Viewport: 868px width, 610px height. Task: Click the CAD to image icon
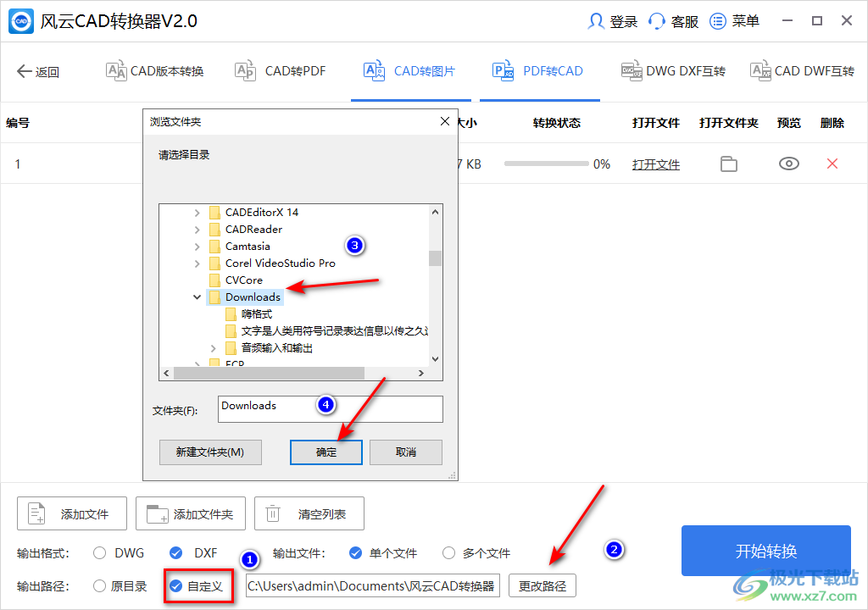click(374, 71)
